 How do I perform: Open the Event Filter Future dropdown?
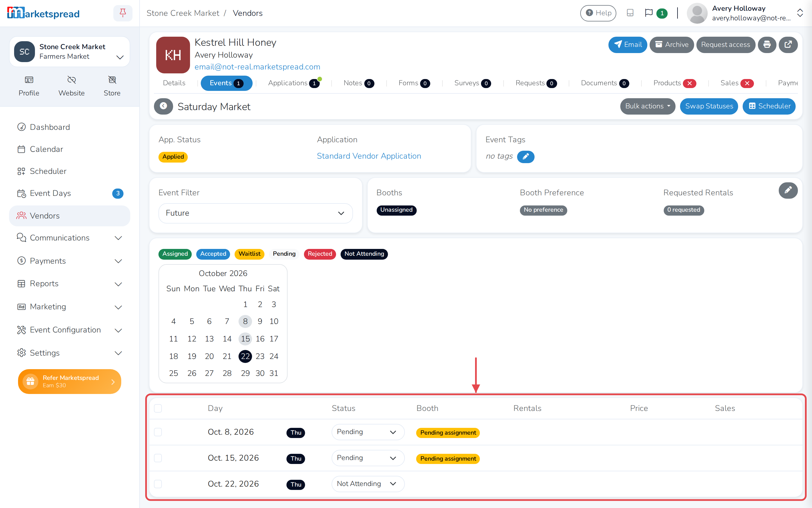pos(255,213)
